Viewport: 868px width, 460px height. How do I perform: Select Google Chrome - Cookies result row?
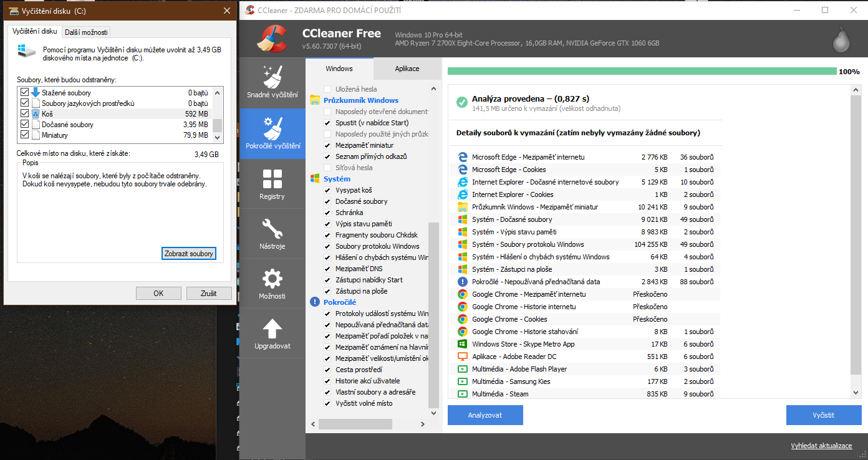[x=585, y=319]
